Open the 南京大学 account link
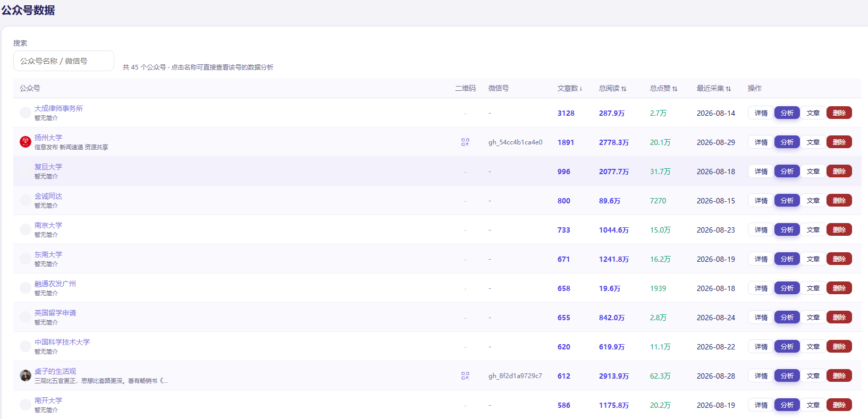The height and width of the screenshot is (419, 868). click(48, 225)
